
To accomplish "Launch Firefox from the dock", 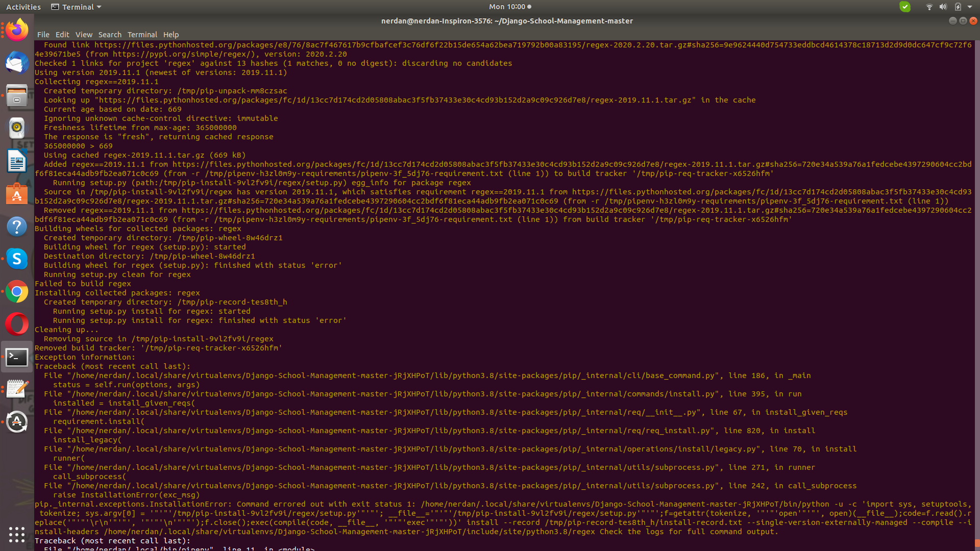I will pyautogui.click(x=17, y=29).
